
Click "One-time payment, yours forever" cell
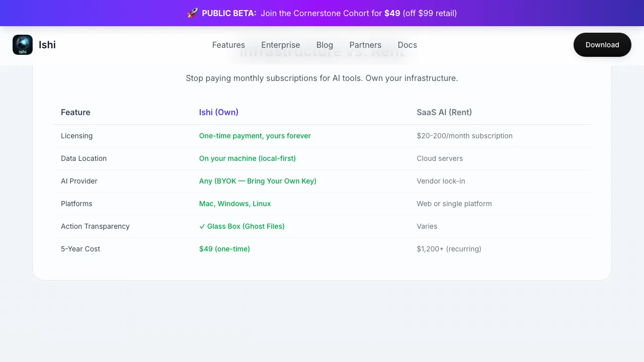pos(255,136)
